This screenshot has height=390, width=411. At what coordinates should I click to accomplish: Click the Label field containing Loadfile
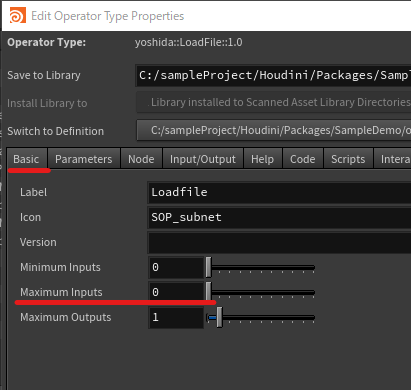279,192
